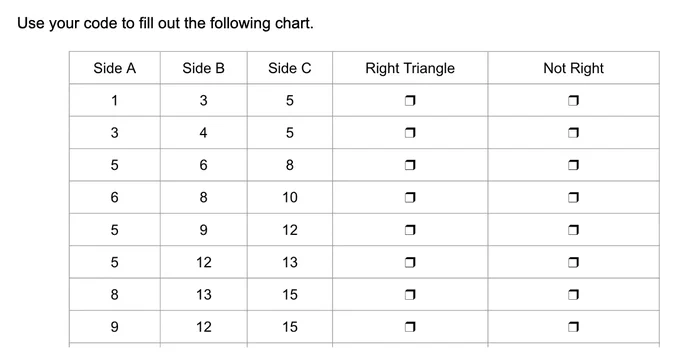This screenshot has width=680, height=360.
Task: Select Not Right checkbox for 6, 8, 10
Action: pos(573,198)
